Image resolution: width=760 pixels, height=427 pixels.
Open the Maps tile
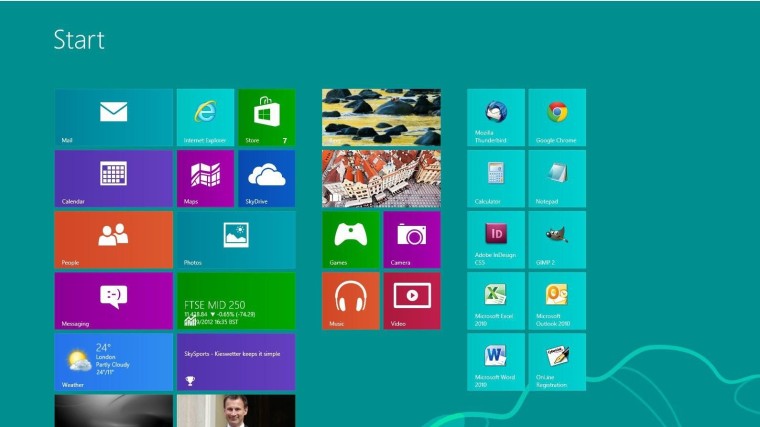[206, 178]
